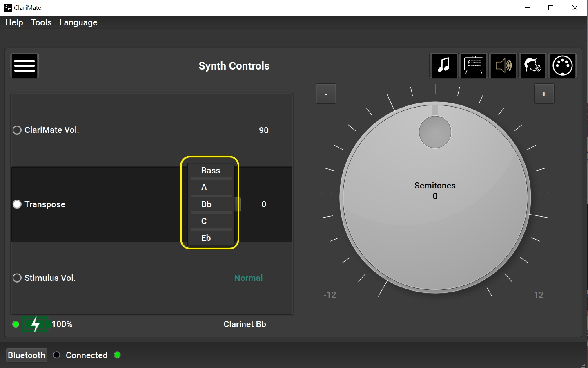
Task: Click the transpose list scrollbar thumb
Action: pos(237,204)
